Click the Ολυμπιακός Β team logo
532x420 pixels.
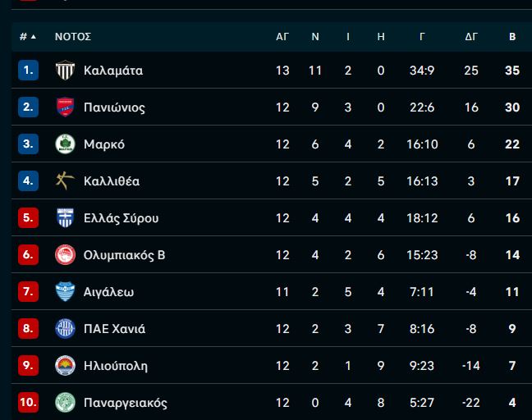click(x=65, y=255)
